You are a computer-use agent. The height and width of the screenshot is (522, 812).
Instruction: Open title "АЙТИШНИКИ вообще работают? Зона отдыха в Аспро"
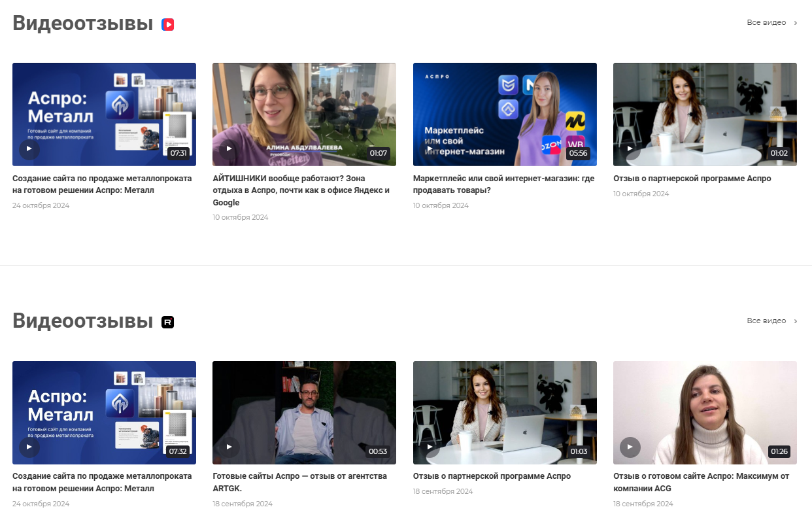pos(301,190)
